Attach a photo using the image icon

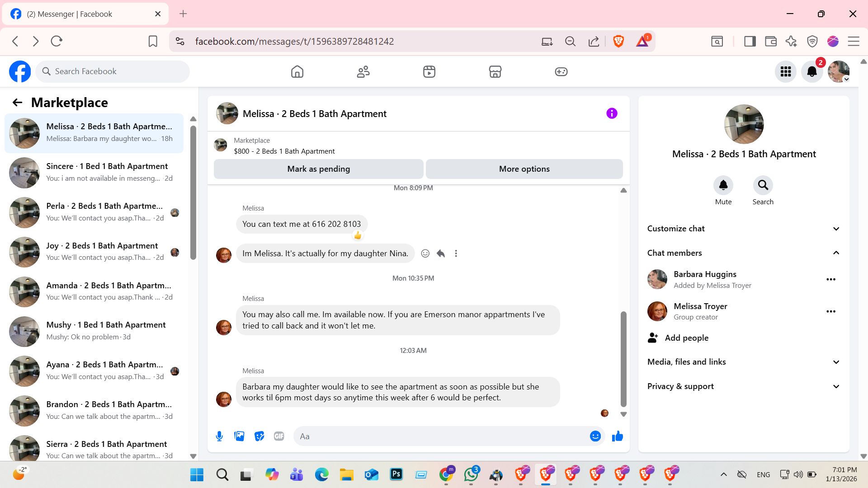click(239, 436)
